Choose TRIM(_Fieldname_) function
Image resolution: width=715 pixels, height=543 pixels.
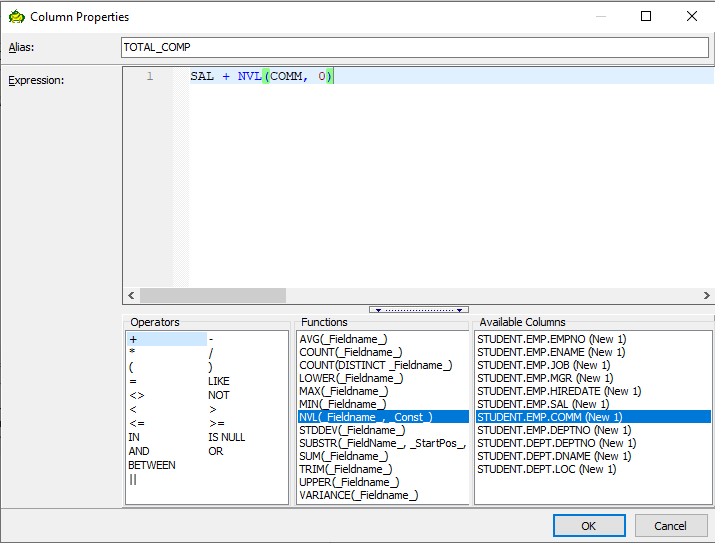pos(346,469)
